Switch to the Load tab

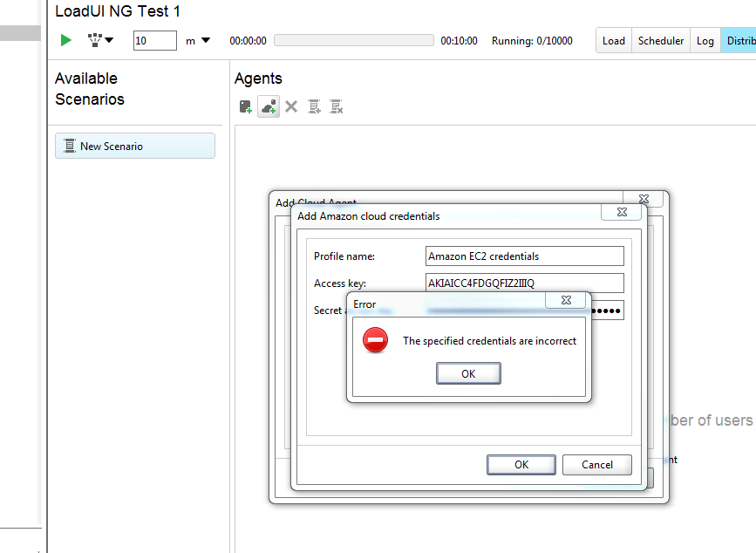614,41
